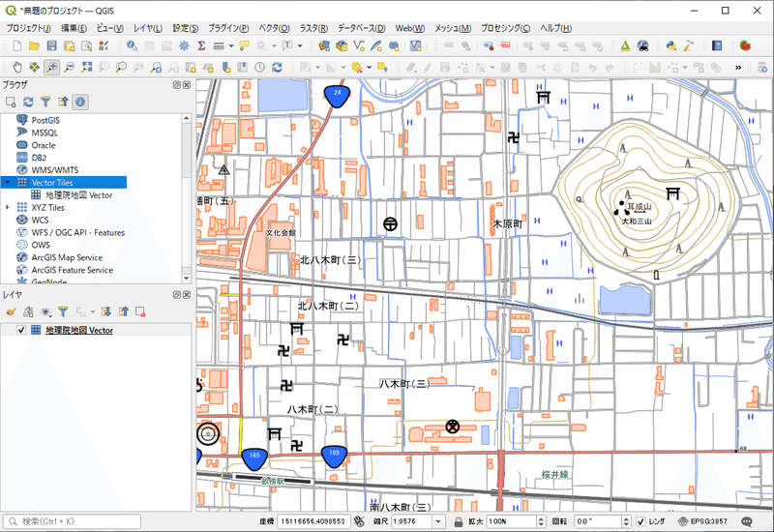This screenshot has width=774, height=532.
Task: Open the 編集 menu
Action: [74, 28]
